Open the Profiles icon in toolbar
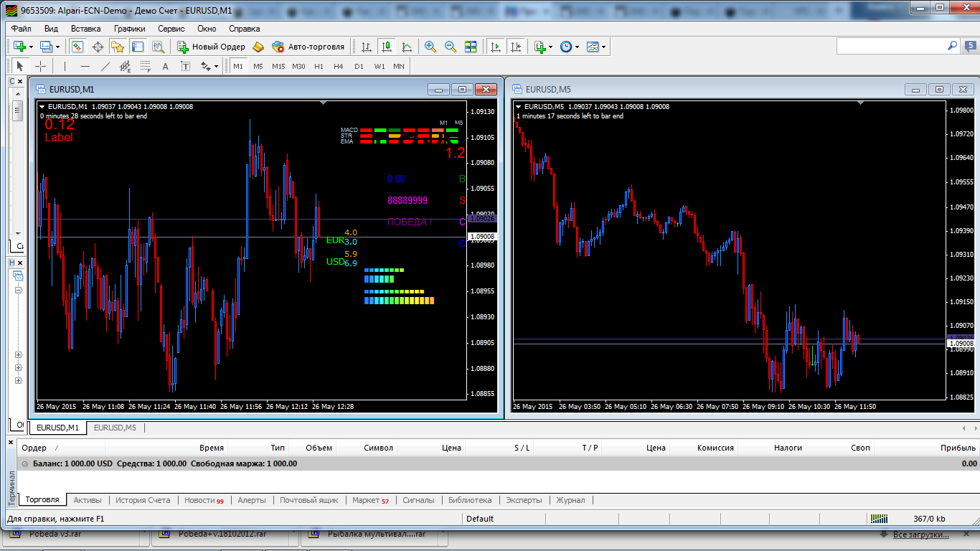 [47, 47]
